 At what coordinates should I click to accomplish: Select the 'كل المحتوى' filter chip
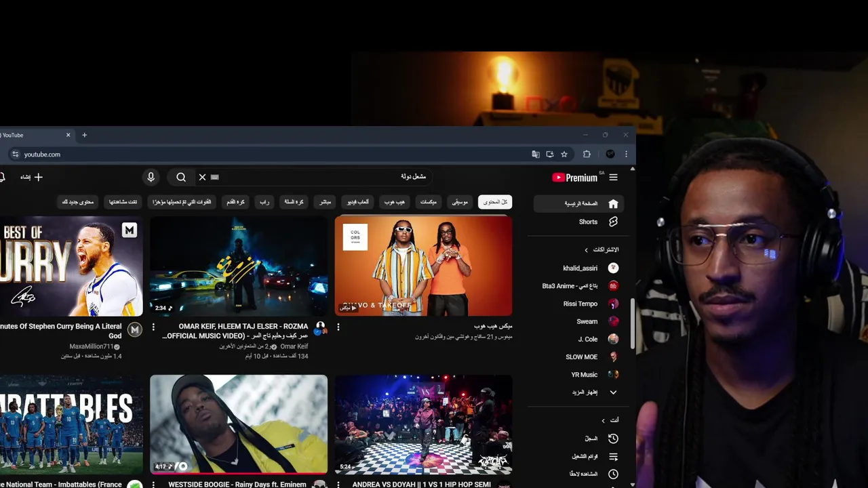495,202
